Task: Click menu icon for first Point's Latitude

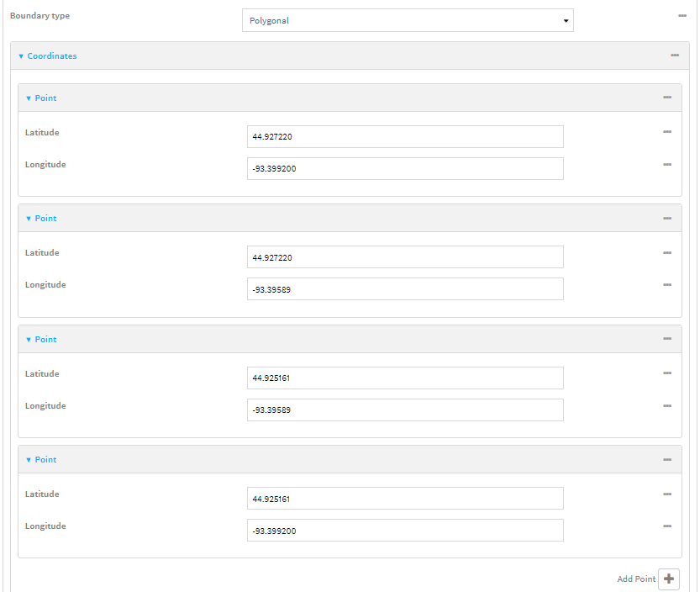Action: [x=666, y=132]
